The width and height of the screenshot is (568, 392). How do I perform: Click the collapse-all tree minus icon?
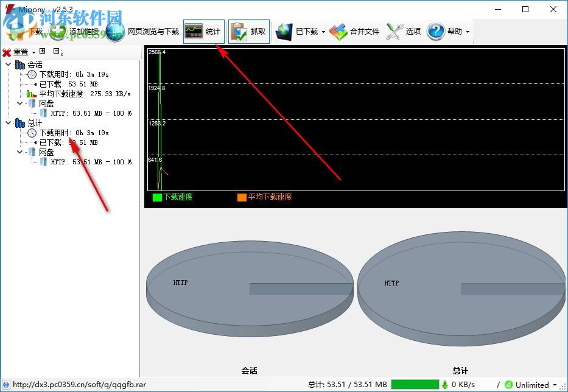[x=57, y=51]
